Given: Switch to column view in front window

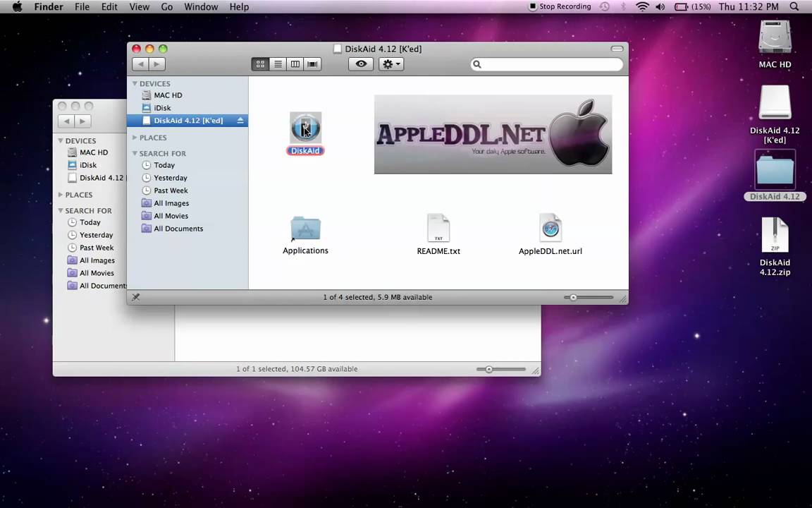Looking at the screenshot, I should [295, 64].
